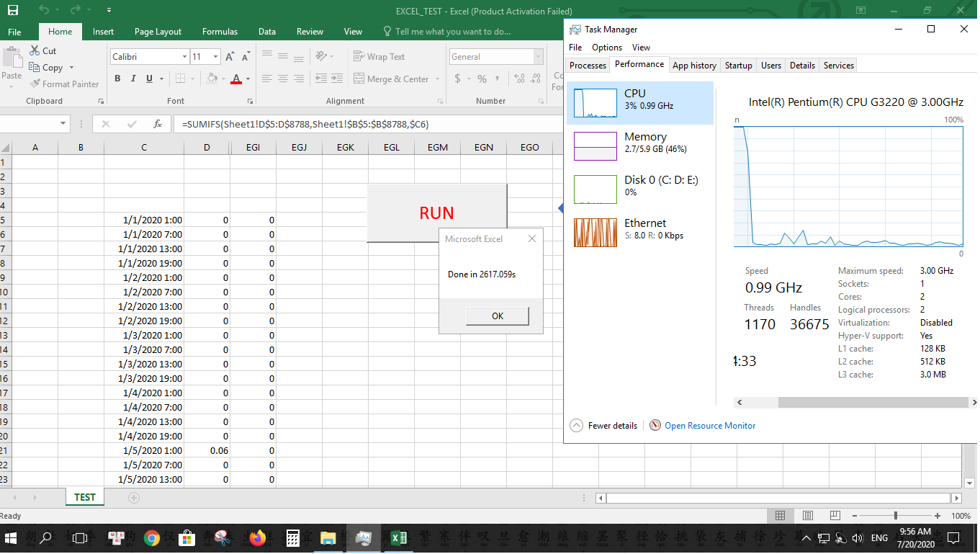Viewport: 980px width, 554px height.
Task: Toggle Italic formatting
Action: tap(133, 79)
